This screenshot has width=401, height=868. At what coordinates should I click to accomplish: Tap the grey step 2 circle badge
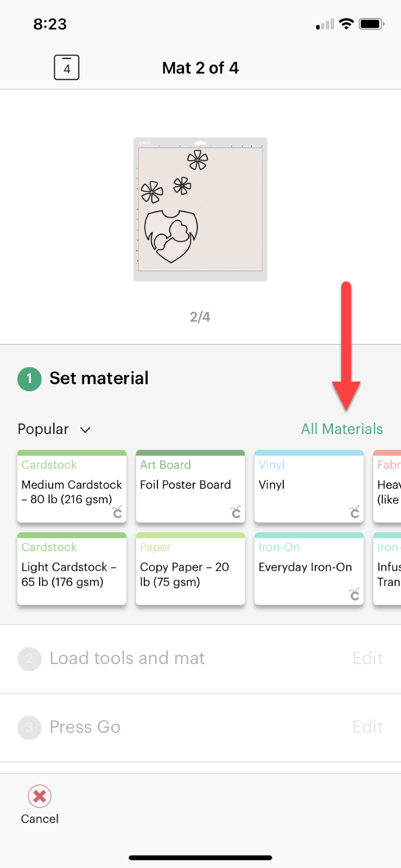(x=29, y=659)
